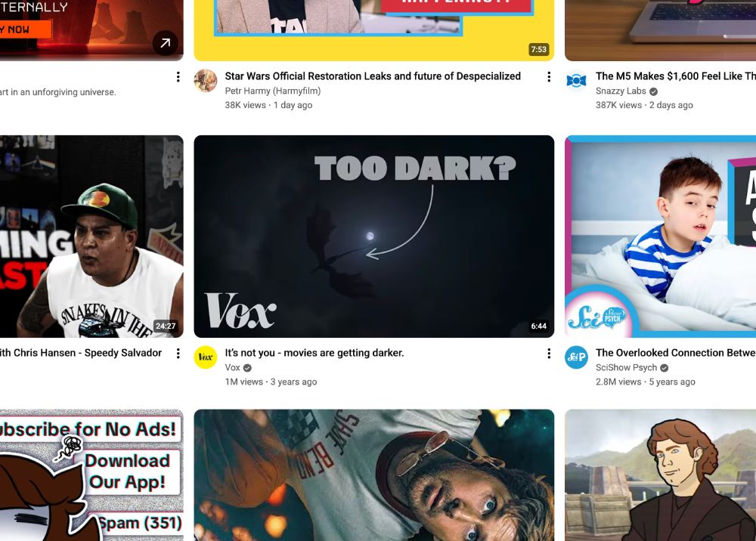This screenshot has height=541, width=756.
Task: Click "2.8M views · 5 years ago" text
Action: click(x=645, y=382)
